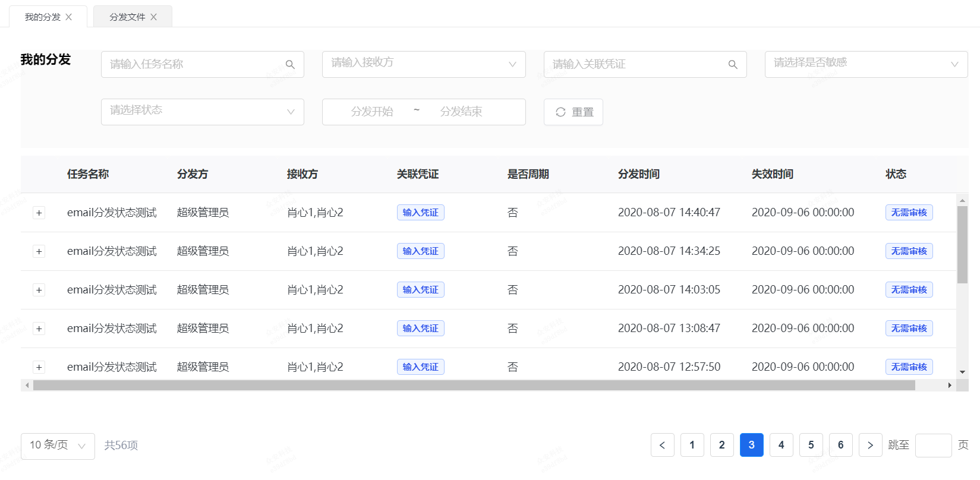Pick the 分发开始 start date

pos(372,112)
